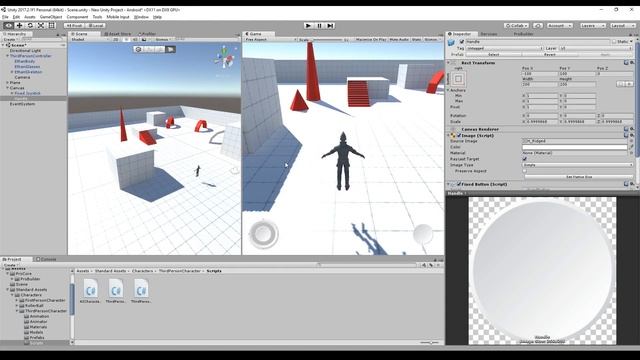The image size is (640, 360).
Task: Select Directional Light in Hierarchy
Action: 25,51
